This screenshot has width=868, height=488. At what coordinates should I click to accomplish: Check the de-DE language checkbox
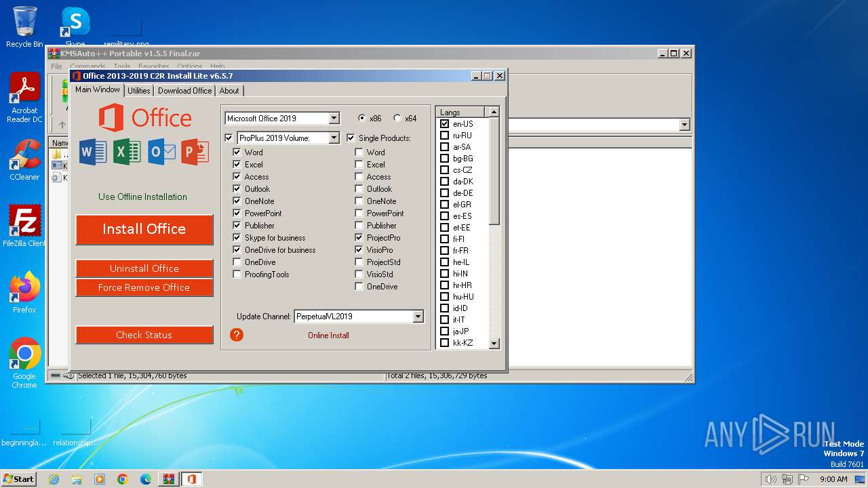coord(445,193)
